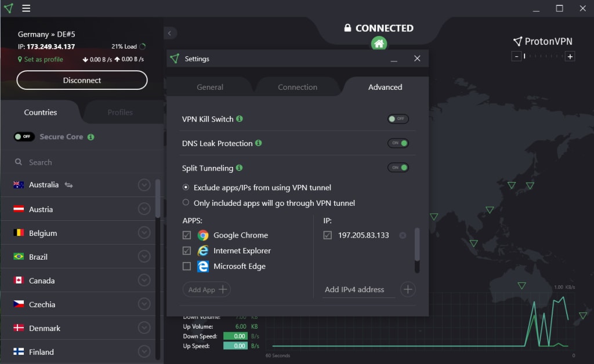The height and width of the screenshot is (364, 594).
Task: Check the Microsoft Edge checkbox
Action: click(187, 267)
